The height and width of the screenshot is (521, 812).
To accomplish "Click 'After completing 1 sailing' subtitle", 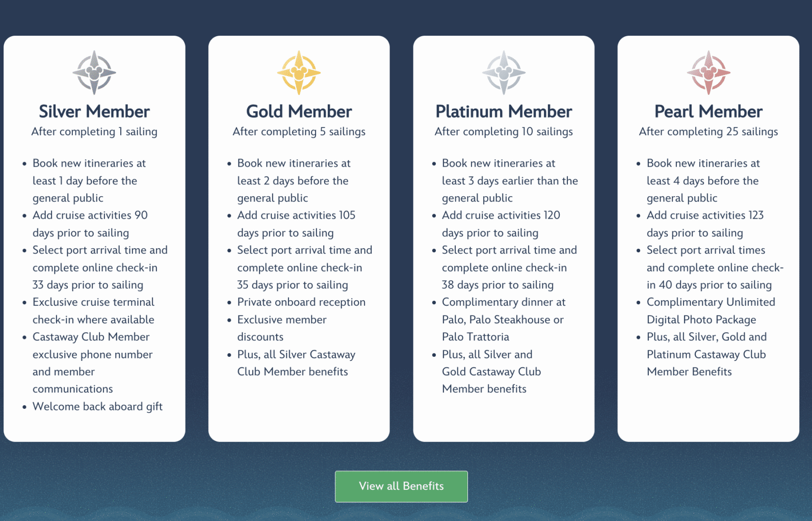I will tap(94, 132).
